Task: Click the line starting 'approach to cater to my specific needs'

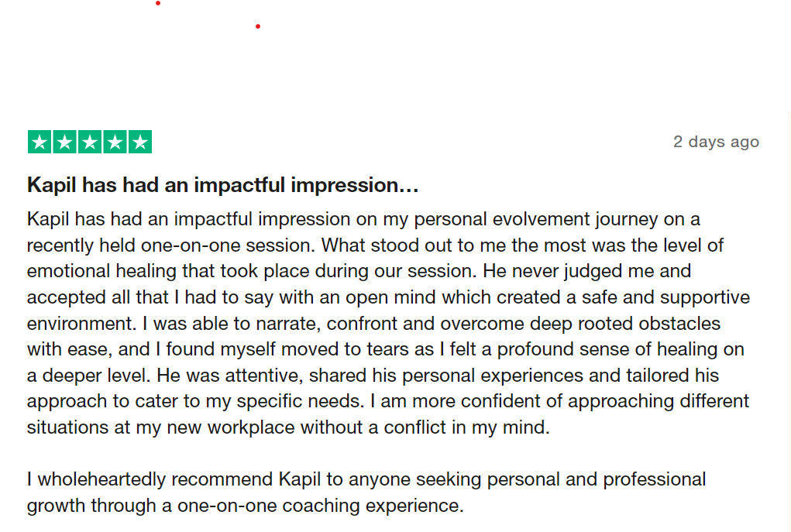Action: 388,401
